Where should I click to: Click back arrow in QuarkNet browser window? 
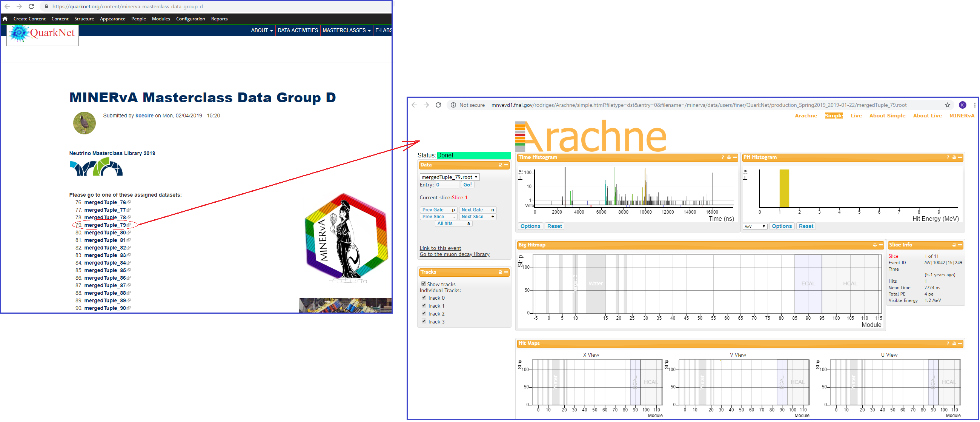coord(7,6)
